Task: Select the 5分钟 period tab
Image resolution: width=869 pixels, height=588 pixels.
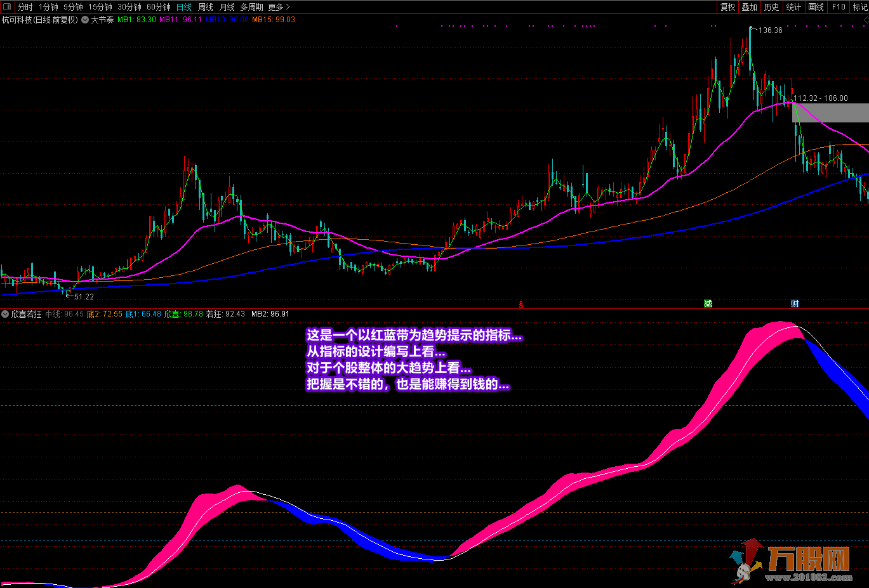Action: coord(73,7)
